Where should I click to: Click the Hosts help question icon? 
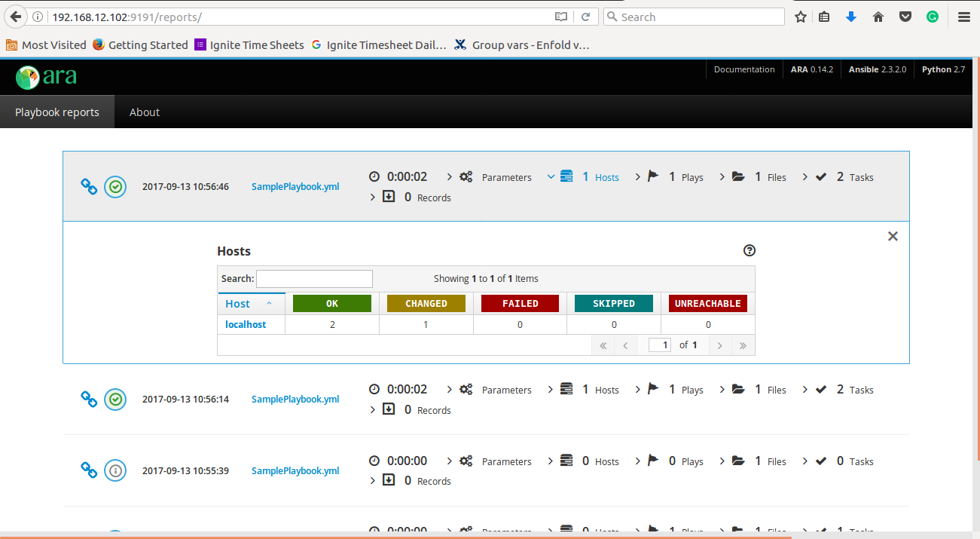pos(749,251)
